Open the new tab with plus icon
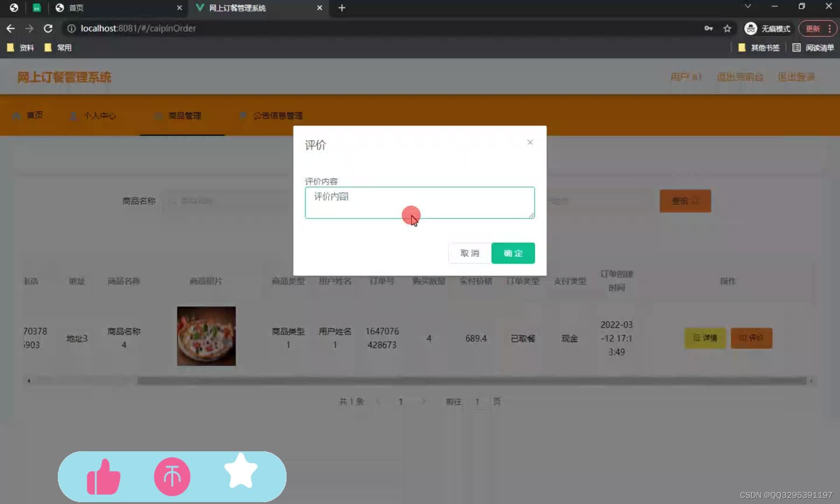 point(342,8)
